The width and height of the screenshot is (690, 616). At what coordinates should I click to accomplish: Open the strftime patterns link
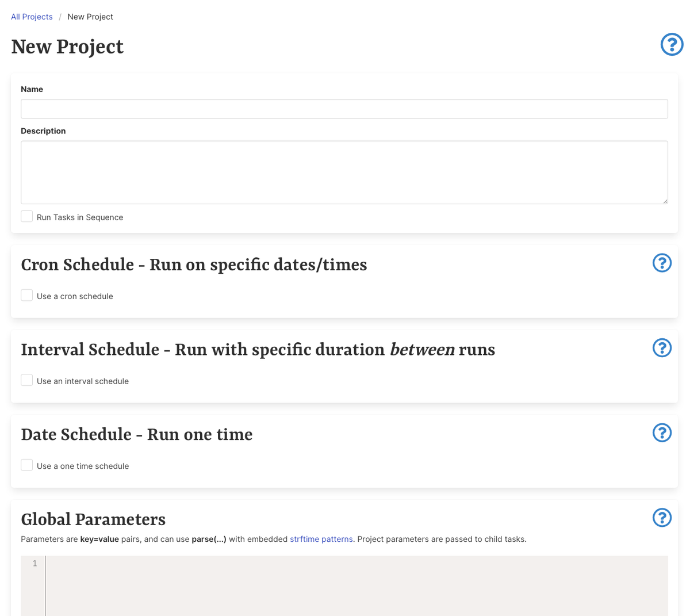pyautogui.click(x=321, y=539)
